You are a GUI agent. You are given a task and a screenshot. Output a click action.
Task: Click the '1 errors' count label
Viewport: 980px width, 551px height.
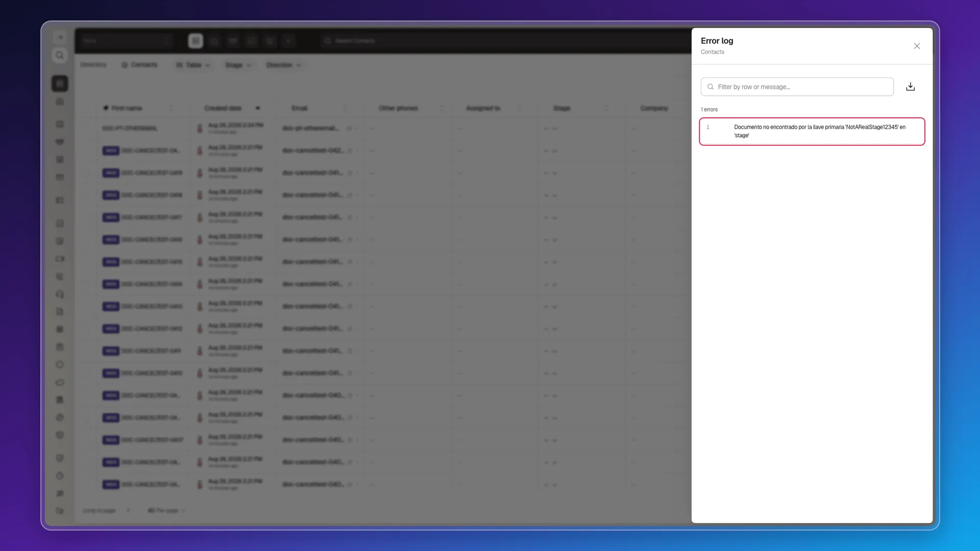[x=709, y=110]
